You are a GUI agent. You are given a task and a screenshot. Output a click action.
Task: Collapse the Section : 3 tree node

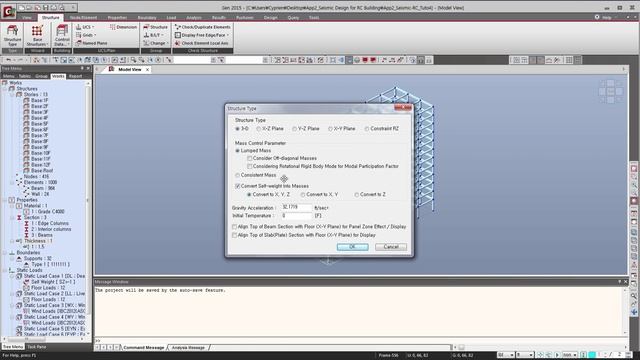pyautogui.click(x=12, y=218)
